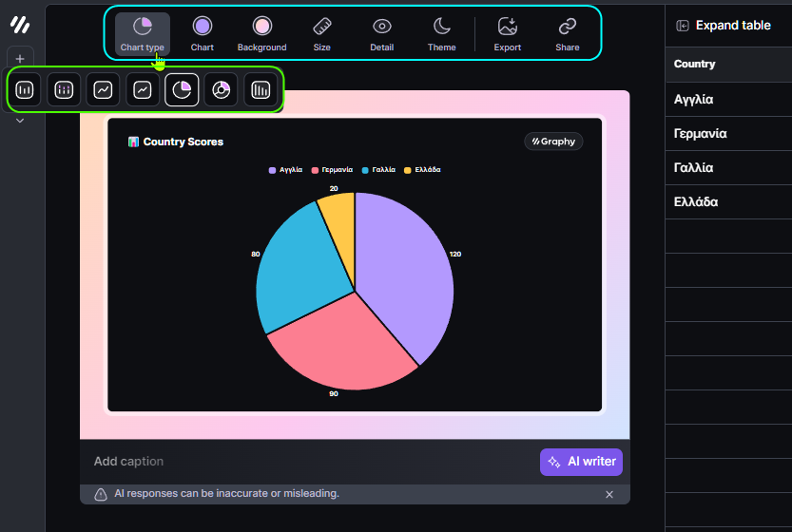This screenshot has height=532, width=792.
Task: Toggle the Γαλλία legend entry
Action: (378, 170)
